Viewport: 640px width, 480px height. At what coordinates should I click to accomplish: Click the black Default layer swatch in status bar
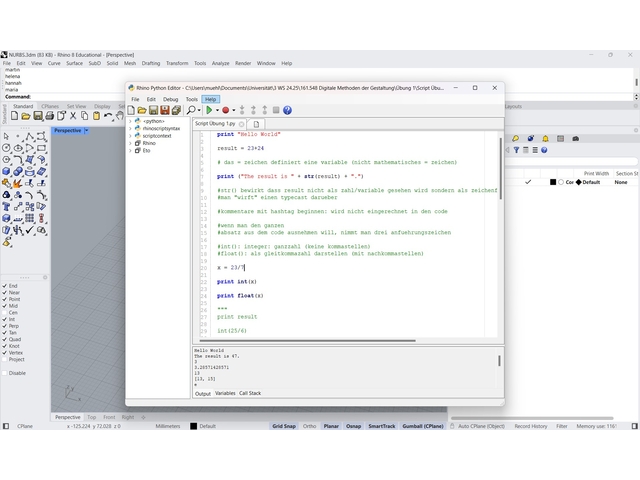(x=193, y=426)
